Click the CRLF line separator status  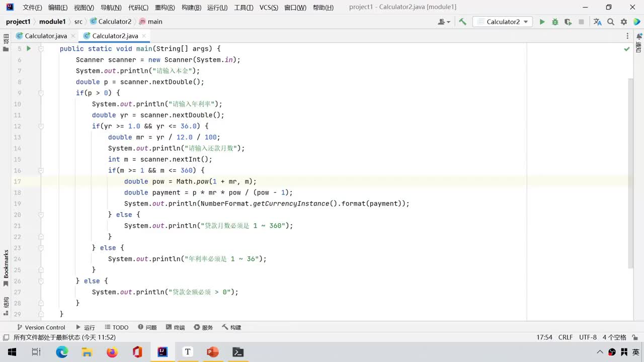(x=566, y=337)
